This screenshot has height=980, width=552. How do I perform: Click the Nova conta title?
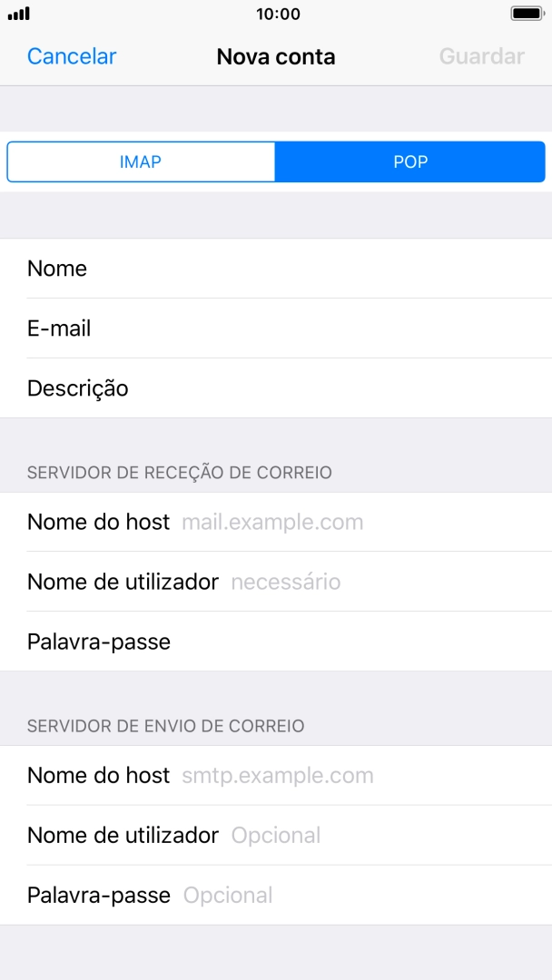(276, 56)
